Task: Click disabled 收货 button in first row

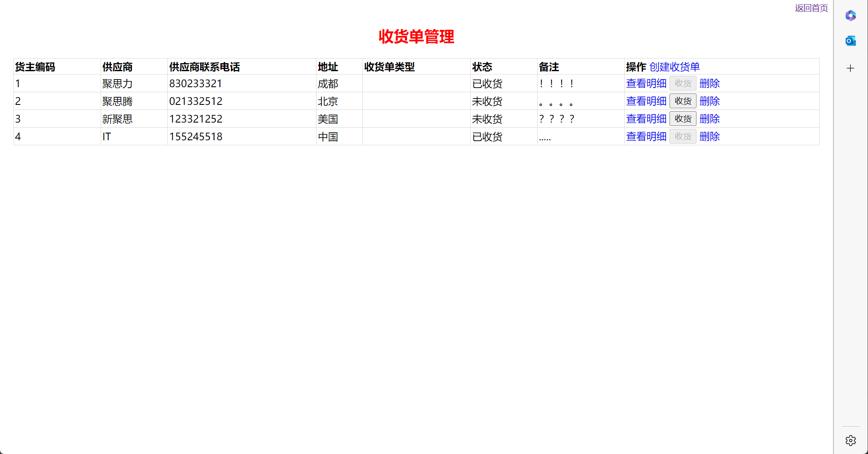Action: [683, 83]
